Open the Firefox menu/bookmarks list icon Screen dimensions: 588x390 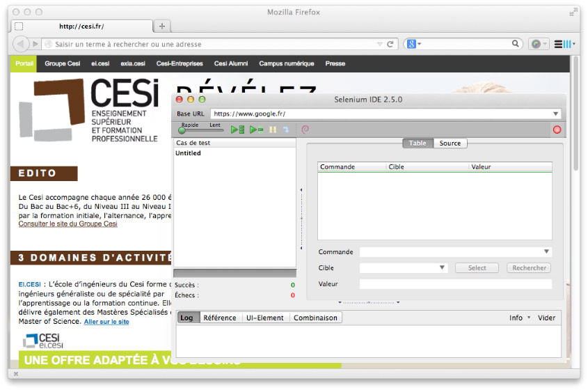click(x=564, y=44)
